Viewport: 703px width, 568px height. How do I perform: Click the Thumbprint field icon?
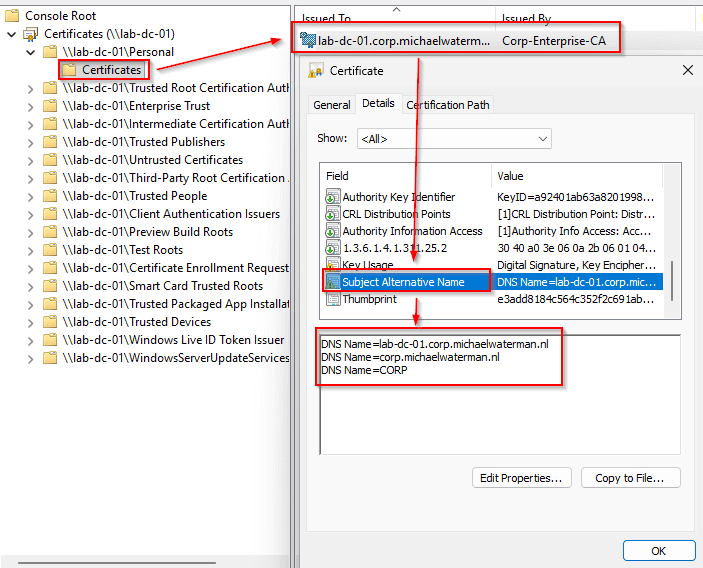(x=332, y=299)
